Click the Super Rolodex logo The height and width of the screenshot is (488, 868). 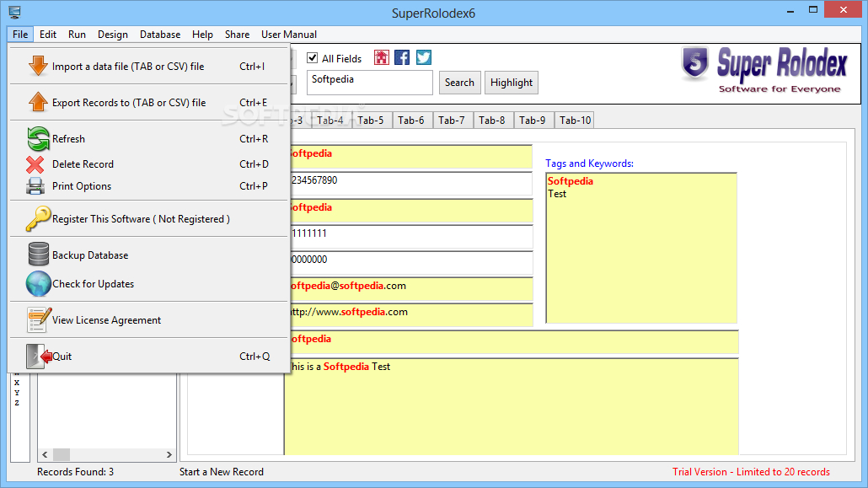pyautogui.click(x=764, y=70)
